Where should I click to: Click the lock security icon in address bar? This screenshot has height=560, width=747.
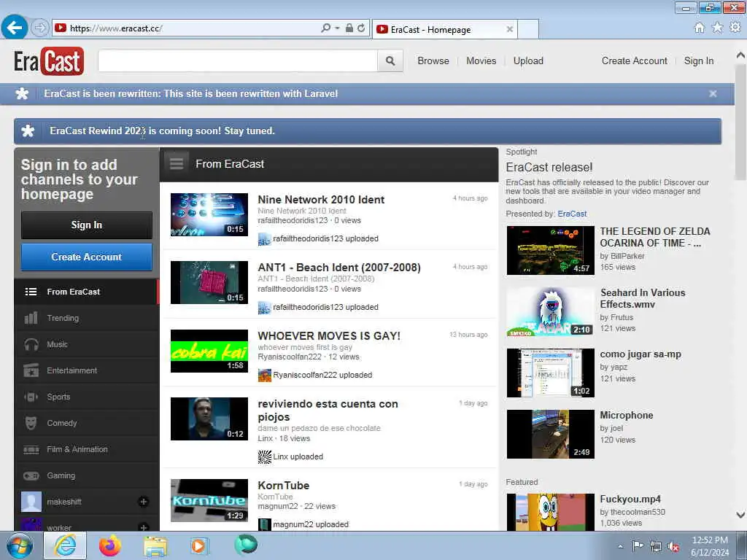tap(349, 28)
